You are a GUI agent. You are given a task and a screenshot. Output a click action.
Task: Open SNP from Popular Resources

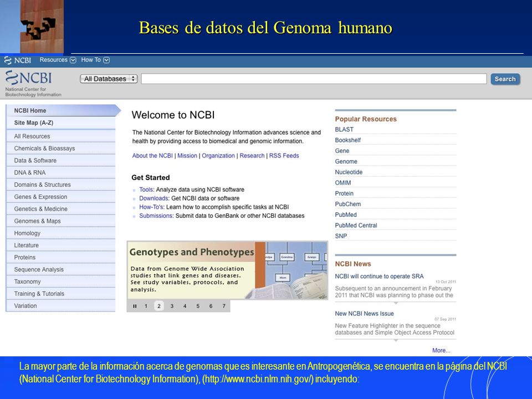pos(341,236)
